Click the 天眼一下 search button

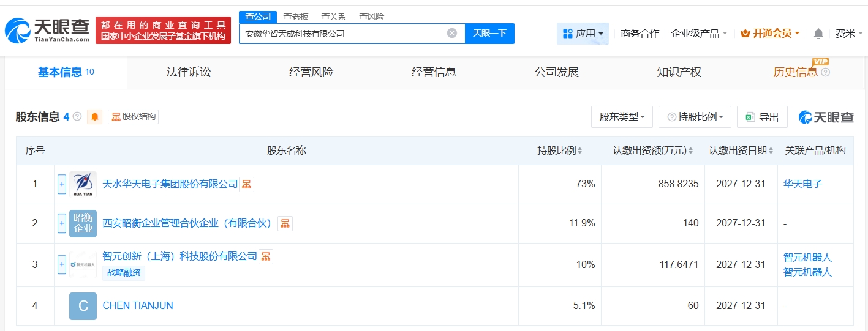[x=489, y=33]
